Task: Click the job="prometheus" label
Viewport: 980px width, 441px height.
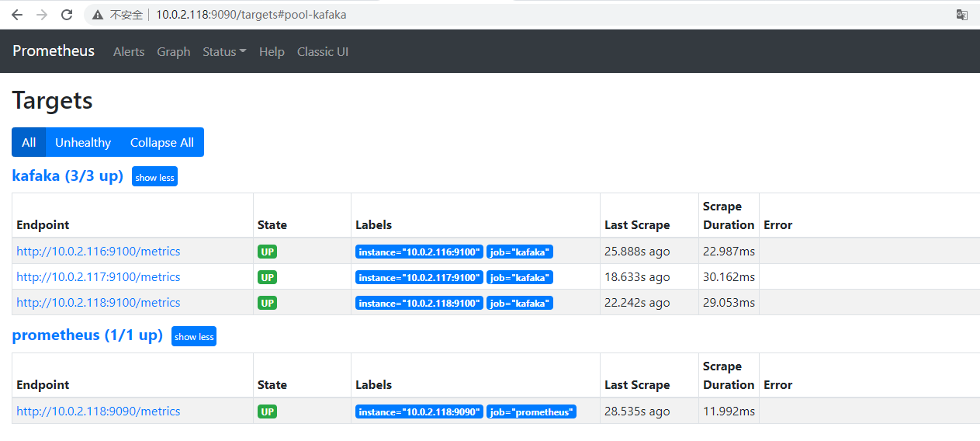Action: click(x=532, y=411)
